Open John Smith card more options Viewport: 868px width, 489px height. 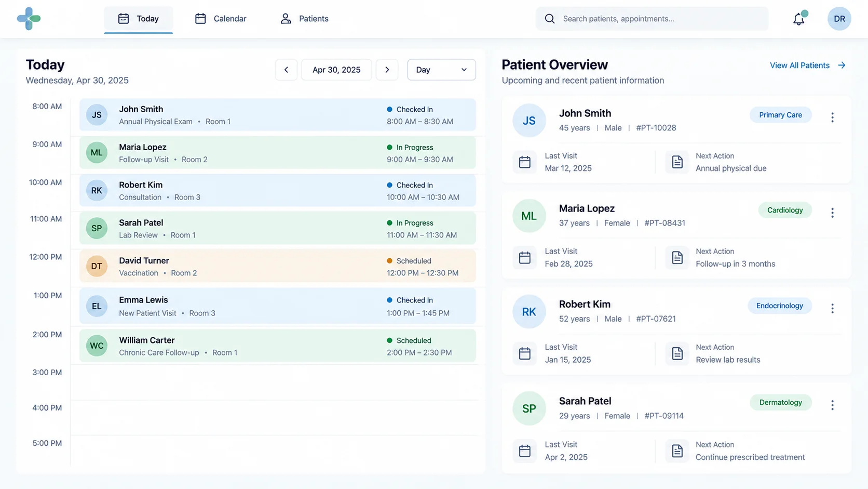[832, 117]
